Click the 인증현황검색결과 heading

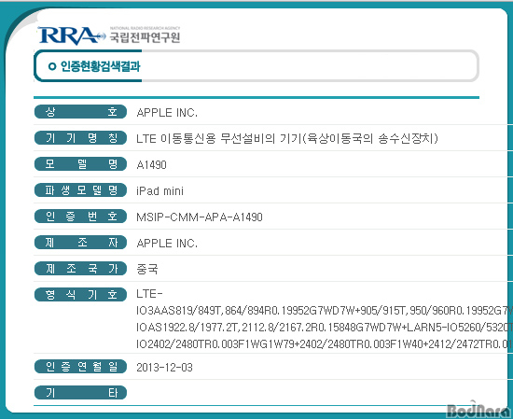click(x=101, y=66)
